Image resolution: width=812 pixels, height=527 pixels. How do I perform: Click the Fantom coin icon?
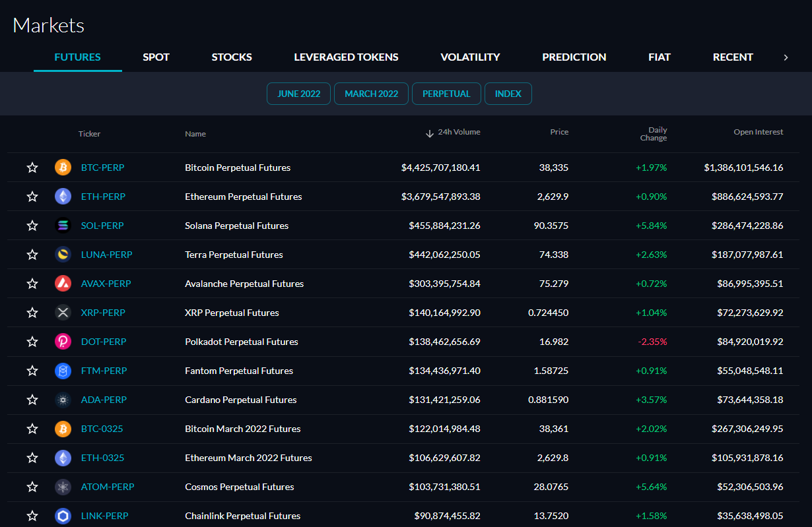[63, 371]
